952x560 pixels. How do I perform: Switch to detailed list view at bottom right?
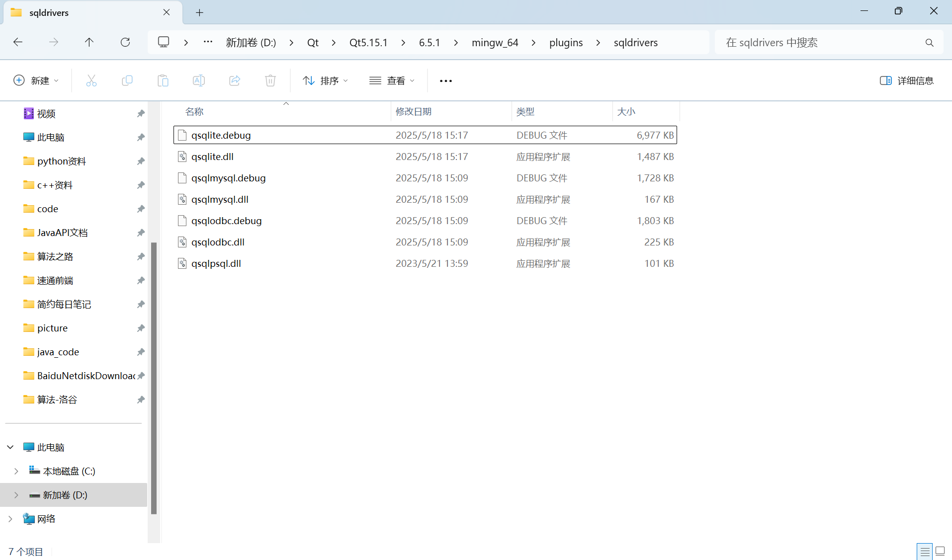tap(925, 551)
